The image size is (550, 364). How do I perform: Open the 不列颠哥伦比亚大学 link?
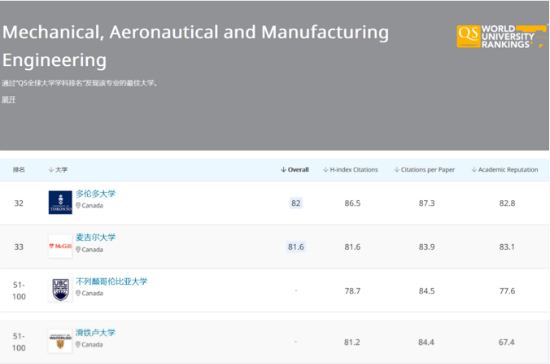pyautogui.click(x=112, y=281)
